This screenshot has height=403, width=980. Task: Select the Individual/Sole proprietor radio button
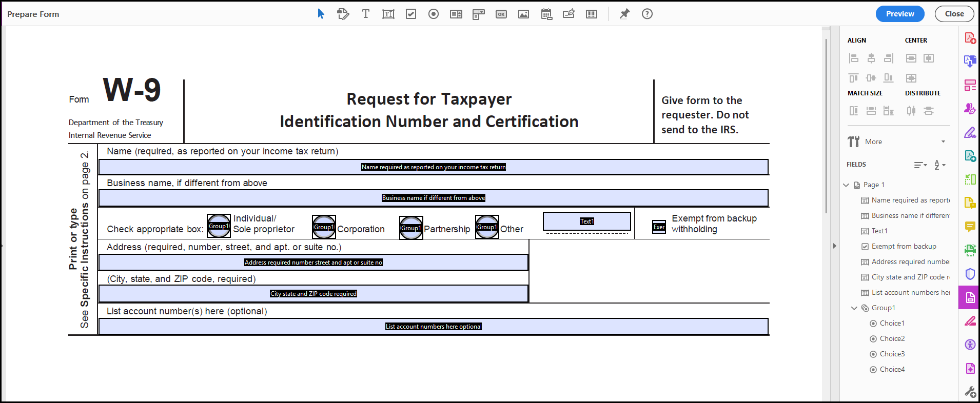coord(219,226)
